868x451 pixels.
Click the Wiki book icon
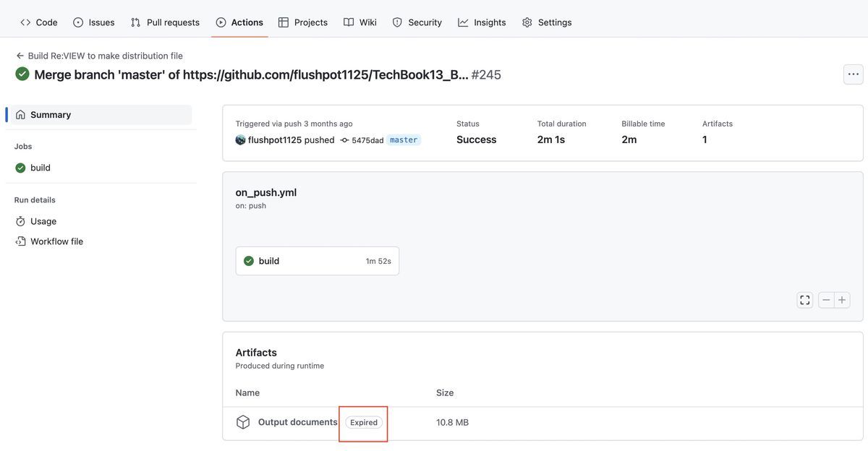(349, 22)
